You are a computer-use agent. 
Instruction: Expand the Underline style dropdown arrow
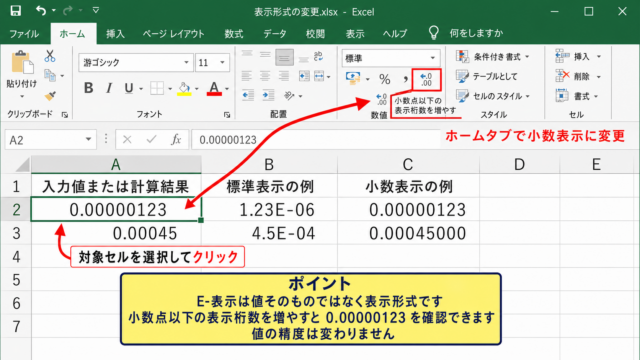click(141, 88)
